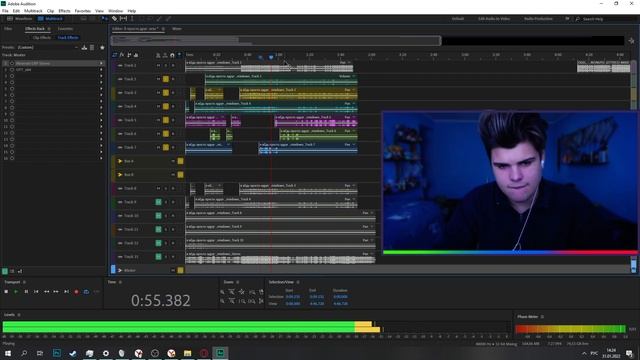Select the Razor tool in toolbar
Image resolution: width=640 pixels, height=360 pixels.
(x=114, y=18)
